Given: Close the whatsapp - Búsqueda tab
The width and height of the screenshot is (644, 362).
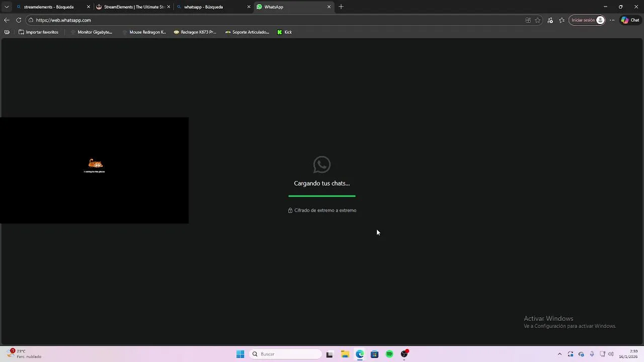Looking at the screenshot, I should [x=249, y=7].
